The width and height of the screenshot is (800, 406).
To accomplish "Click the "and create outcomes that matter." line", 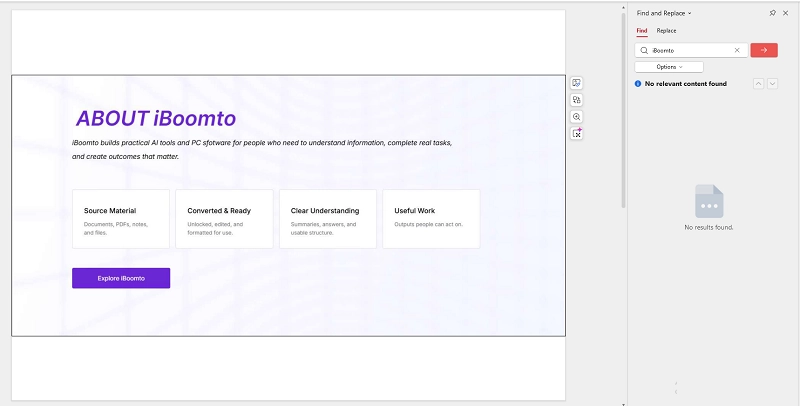I will point(126,157).
